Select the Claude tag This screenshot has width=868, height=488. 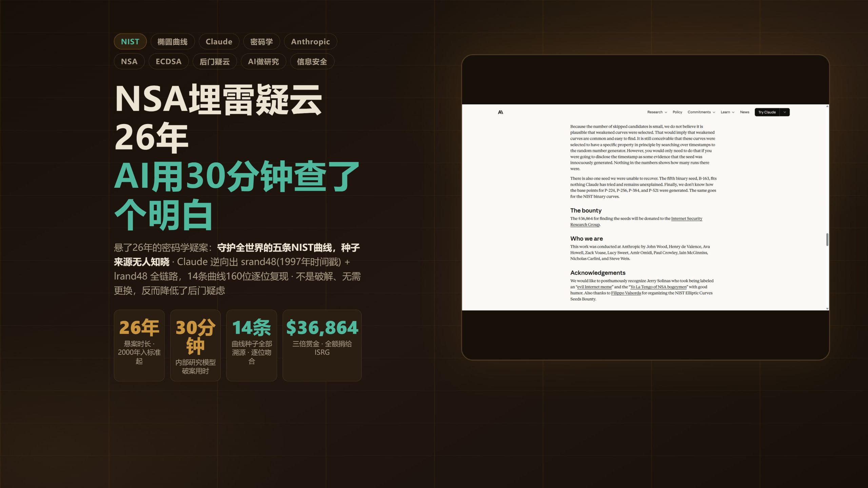(219, 42)
